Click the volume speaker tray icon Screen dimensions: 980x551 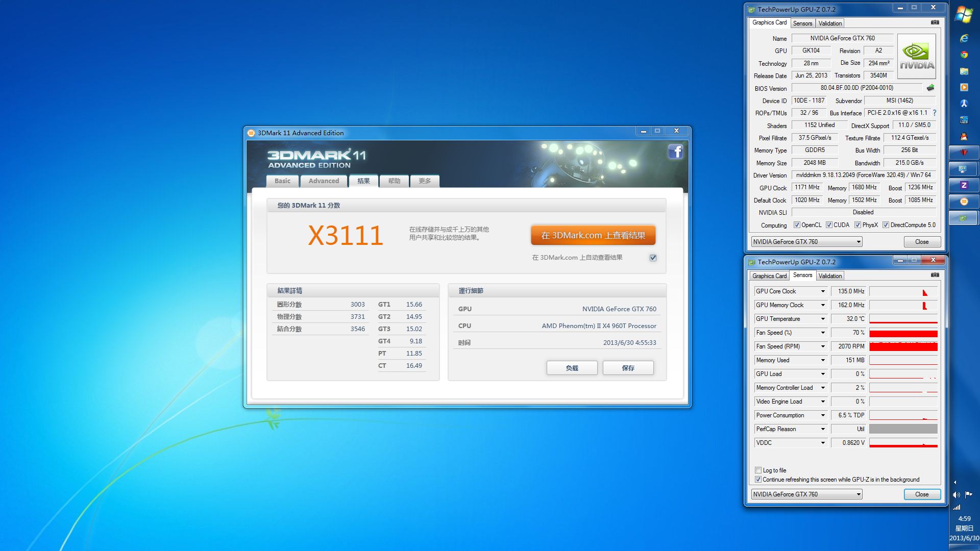(956, 494)
